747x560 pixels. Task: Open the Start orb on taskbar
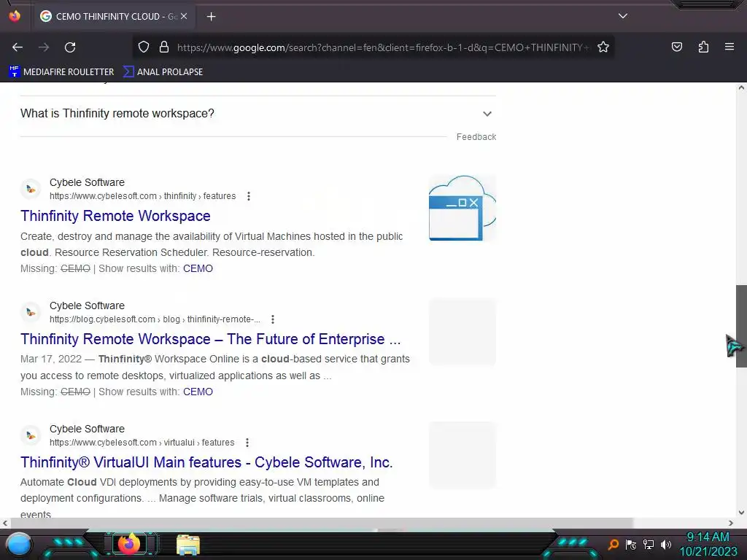point(19,544)
